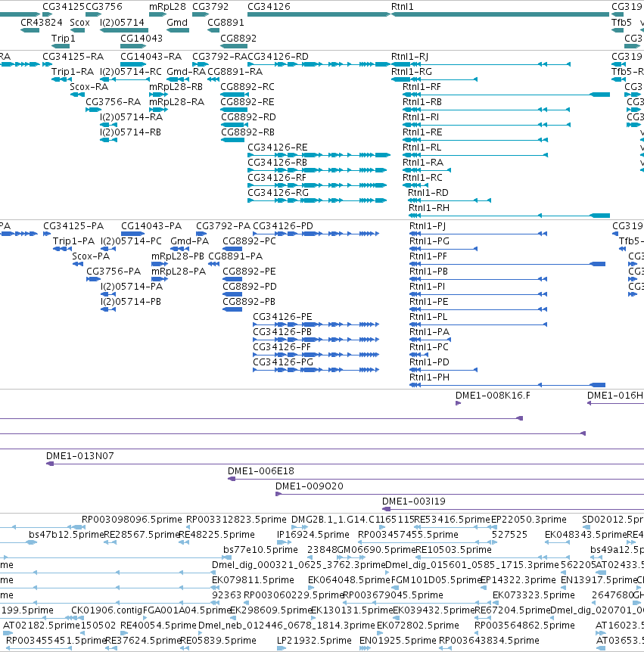
Task: Click protein CG8892-PB
Action: [249, 302]
